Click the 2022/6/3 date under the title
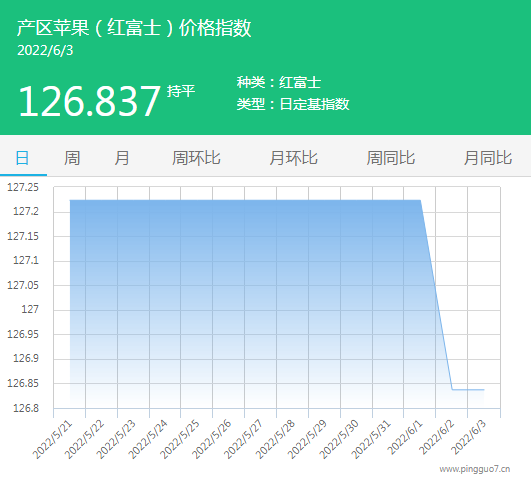 point(45,50)
